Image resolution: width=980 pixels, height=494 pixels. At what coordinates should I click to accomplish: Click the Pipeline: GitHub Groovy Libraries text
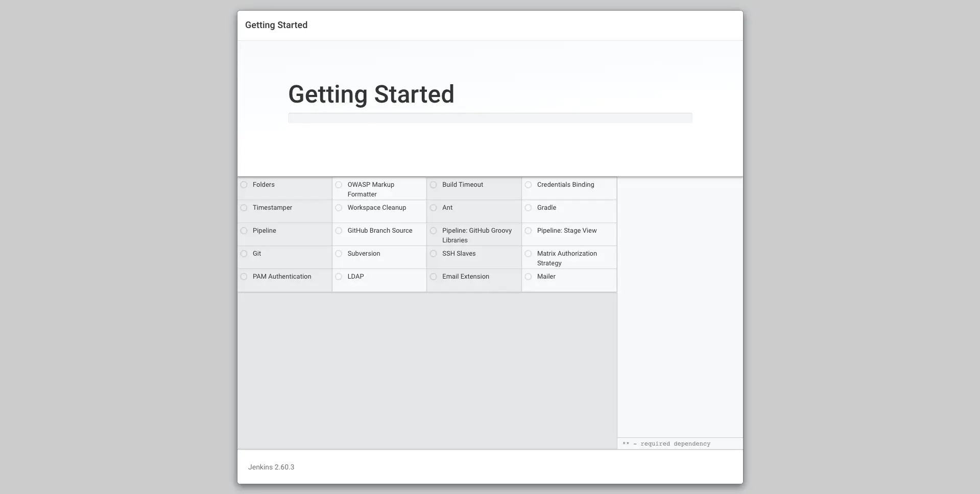[x=477, y=235]
